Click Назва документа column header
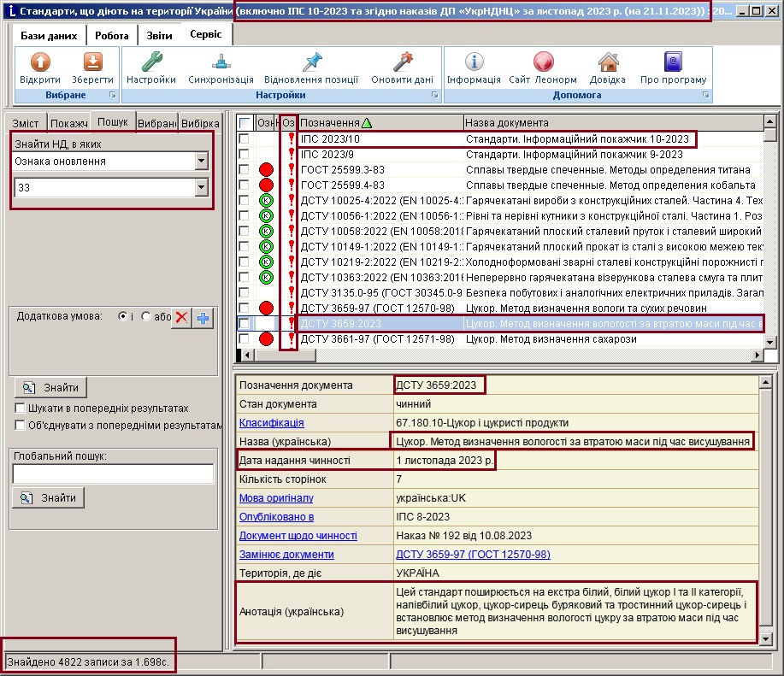784x676 pixels. 613,123
